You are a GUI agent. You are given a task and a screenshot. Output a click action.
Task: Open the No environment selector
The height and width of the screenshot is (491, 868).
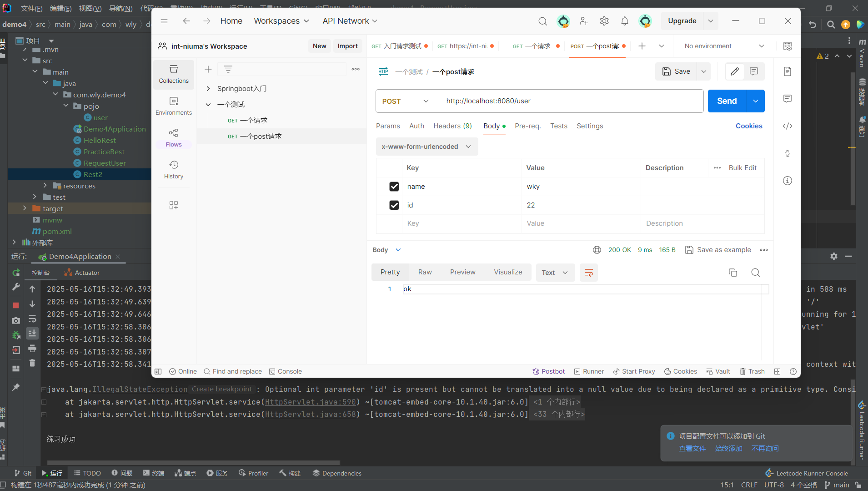point(724,46)
